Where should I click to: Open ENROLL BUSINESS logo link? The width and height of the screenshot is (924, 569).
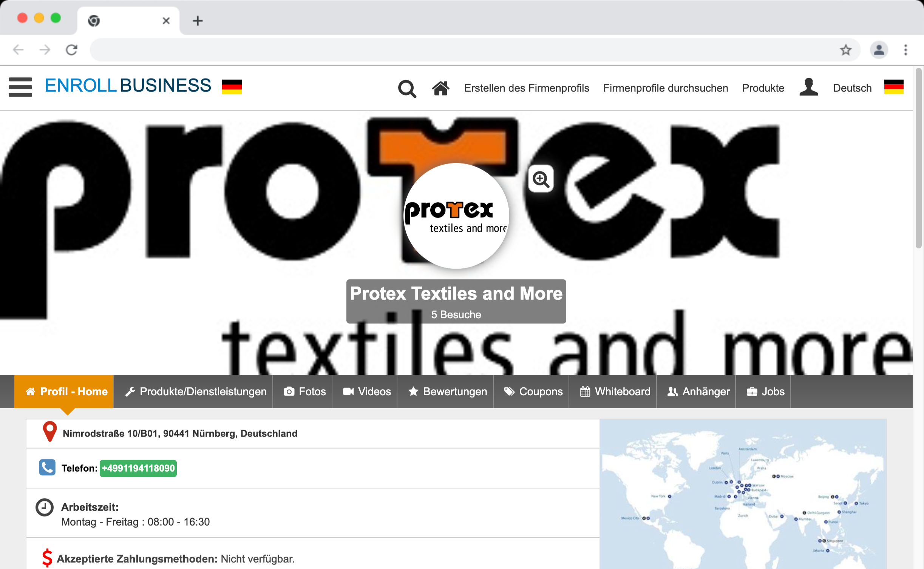point(128,86)
